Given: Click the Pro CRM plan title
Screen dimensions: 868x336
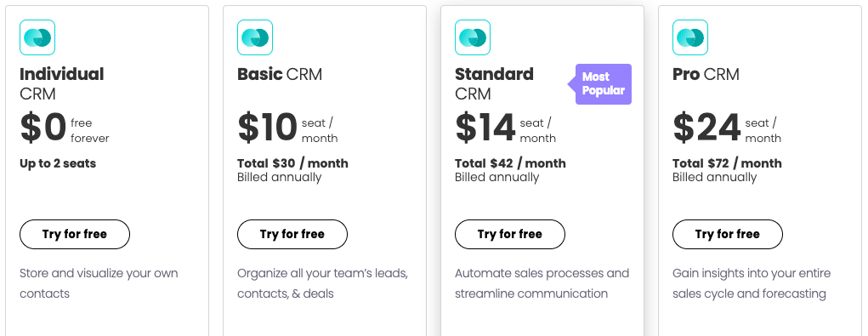Looking at the screenshot, I should click(x=706, y=74).
